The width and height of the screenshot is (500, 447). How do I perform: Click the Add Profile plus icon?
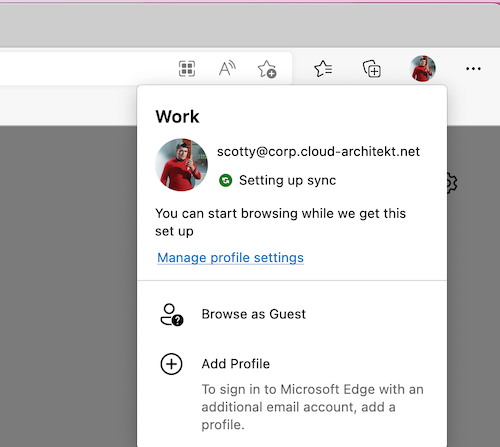coord(171,364)
